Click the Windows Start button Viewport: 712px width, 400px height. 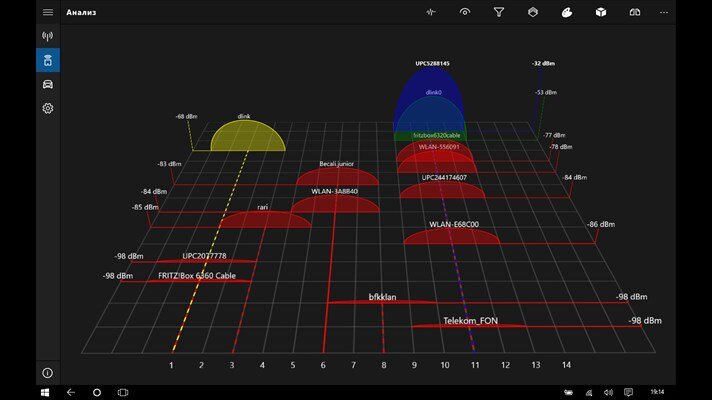click(x=45, y=392)
